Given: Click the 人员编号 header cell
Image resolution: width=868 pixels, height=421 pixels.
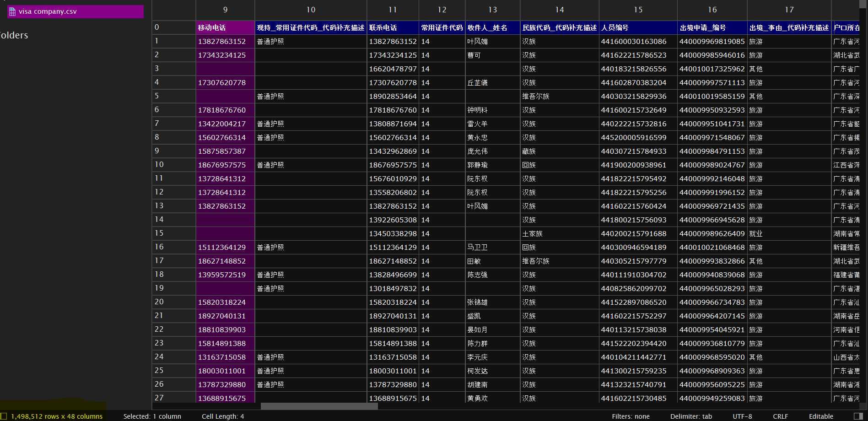Looking at the screenshot, I should coord(638,27).
